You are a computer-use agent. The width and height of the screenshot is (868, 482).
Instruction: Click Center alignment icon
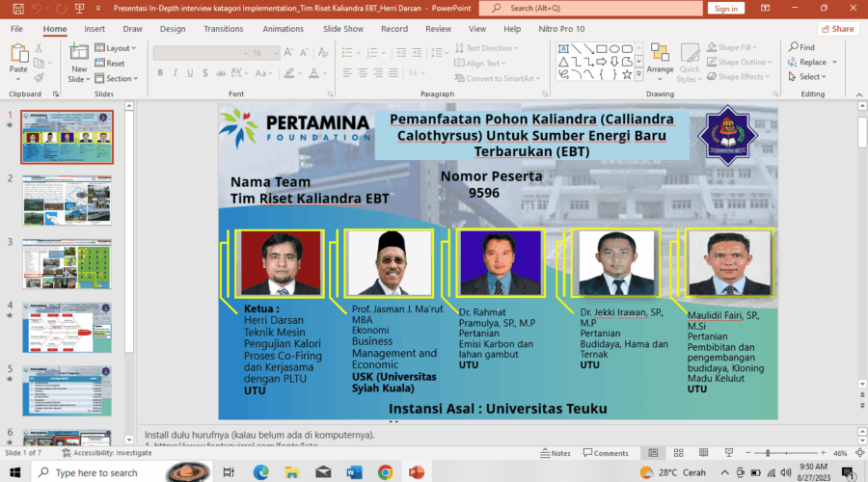click(363, 73)
